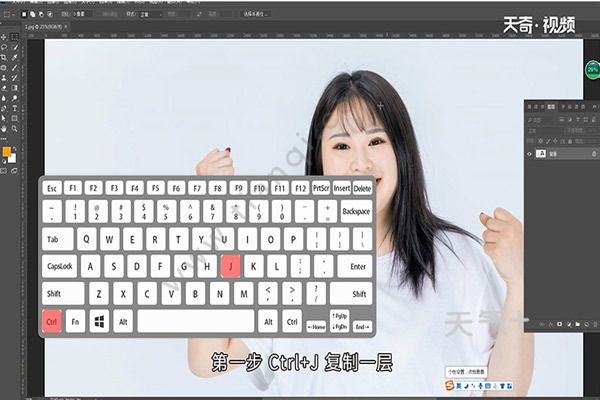
Task: Select the Eyedropper tool
Action: pyautogui.click(x=15, y=57)
